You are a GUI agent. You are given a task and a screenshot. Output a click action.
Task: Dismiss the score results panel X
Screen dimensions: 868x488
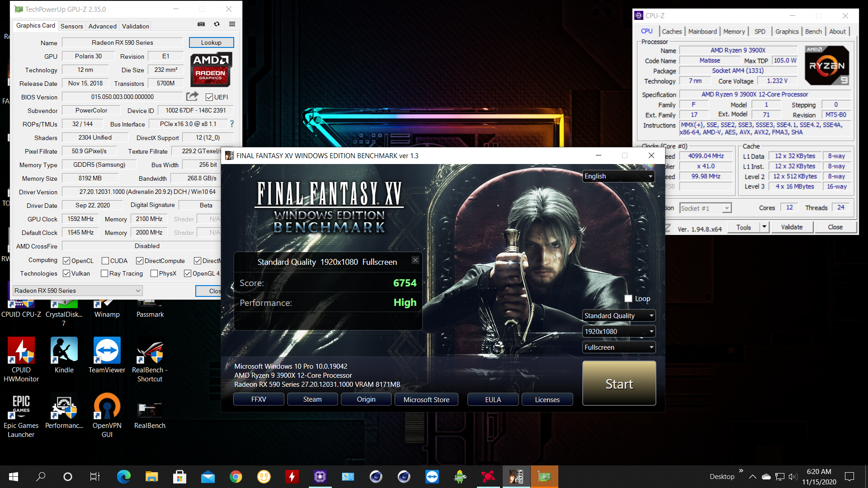tap(415, 260)
